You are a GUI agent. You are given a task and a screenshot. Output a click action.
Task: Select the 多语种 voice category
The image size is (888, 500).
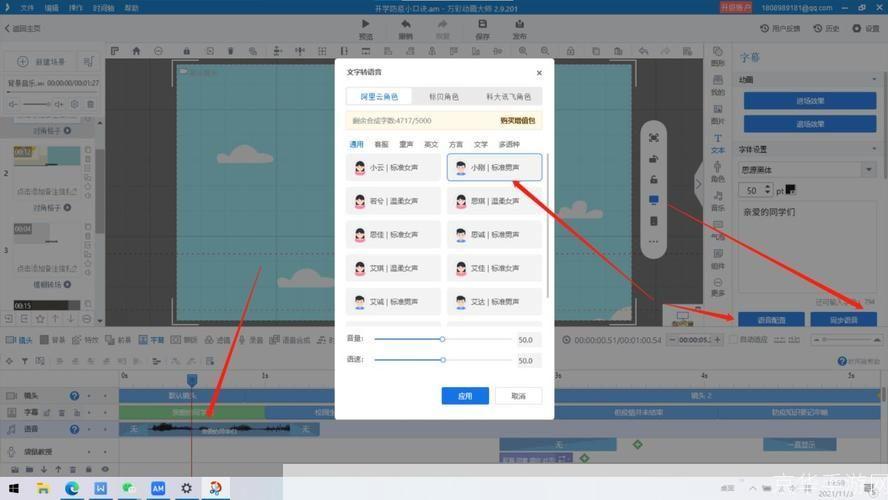509,144
